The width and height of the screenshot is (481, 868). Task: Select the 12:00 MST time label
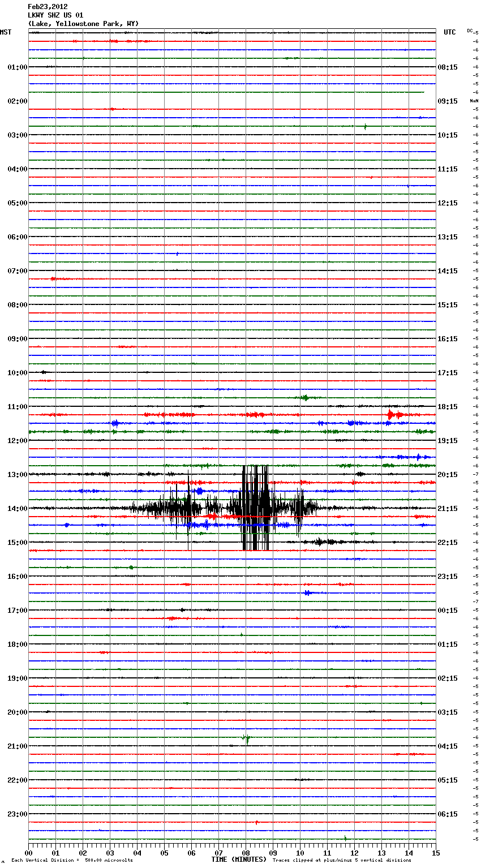pyautogui.click(x=18, y=441)
